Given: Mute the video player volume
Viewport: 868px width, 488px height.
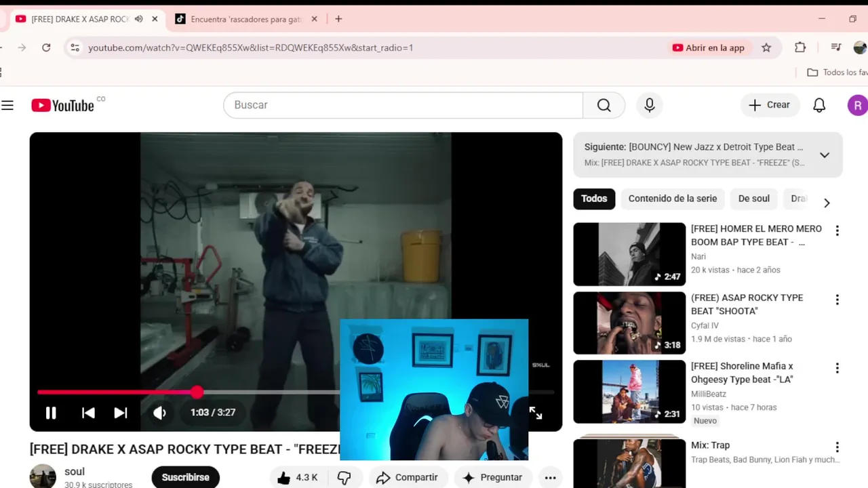Looking at the screenshot, I should coord(159,413).
